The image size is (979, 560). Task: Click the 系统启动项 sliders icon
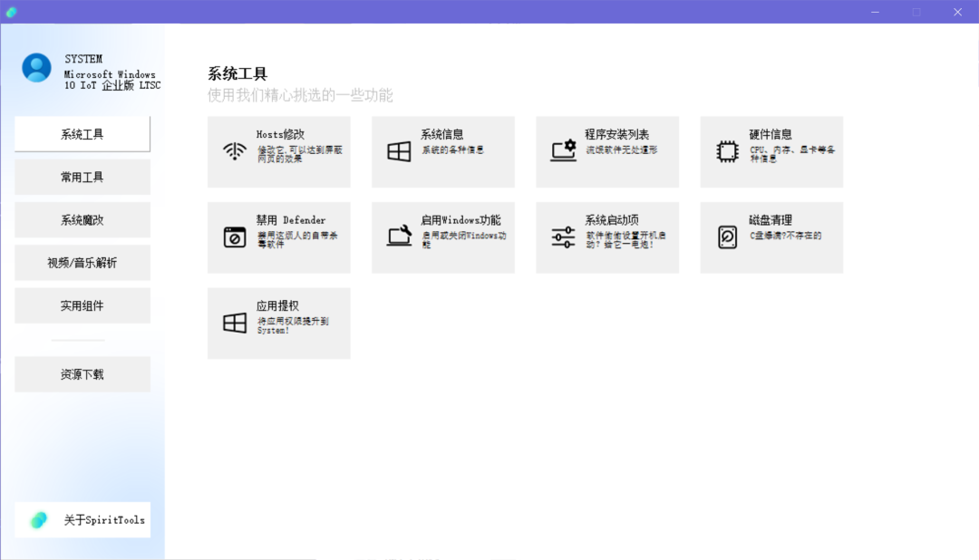pyautogui.click(x=563, y=237)
